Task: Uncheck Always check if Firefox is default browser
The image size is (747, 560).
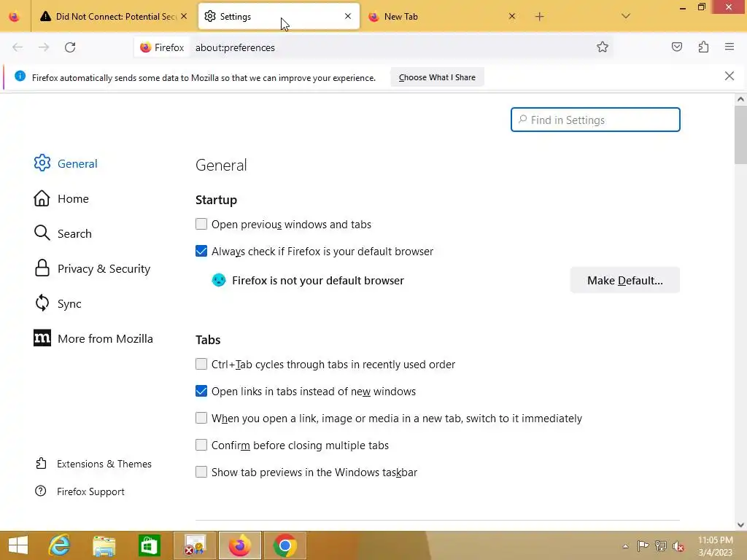Action: 201,251
